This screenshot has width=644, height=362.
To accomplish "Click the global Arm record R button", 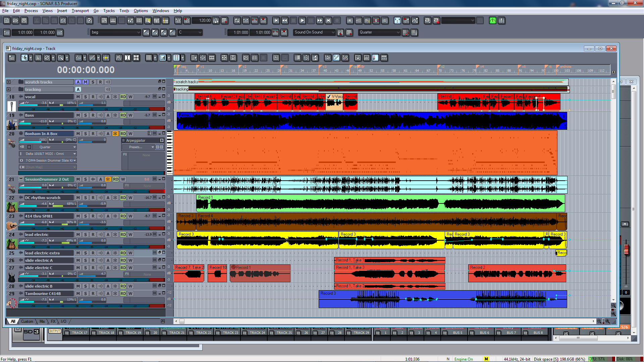I will 350,20.
